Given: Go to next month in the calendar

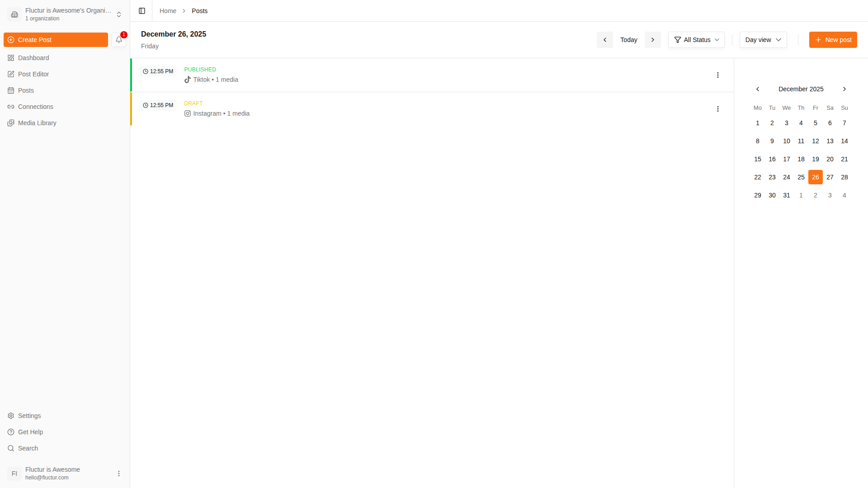Looking at the screenshot, I should (844, 89).
